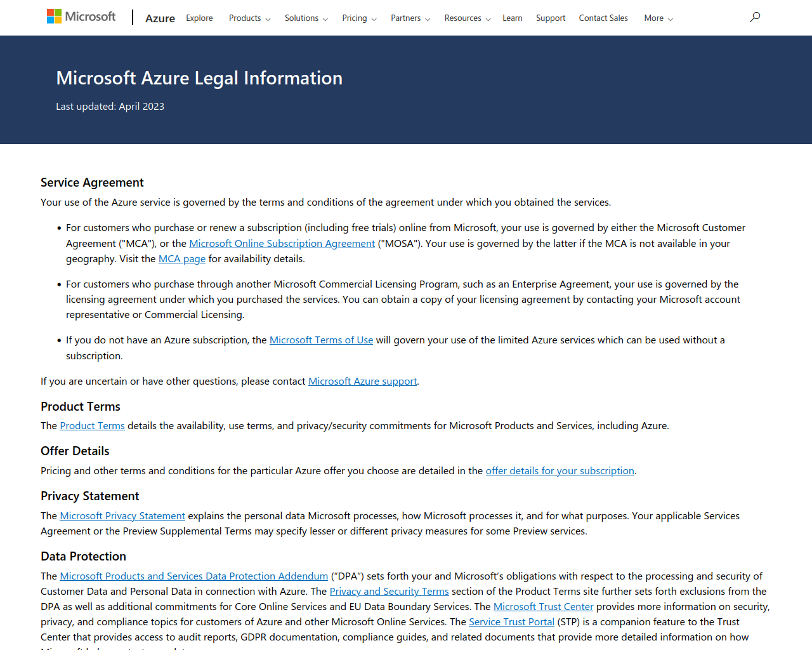Expand the Partners dropdown
This screenshot has height=650, width=812.
(410, 18)
